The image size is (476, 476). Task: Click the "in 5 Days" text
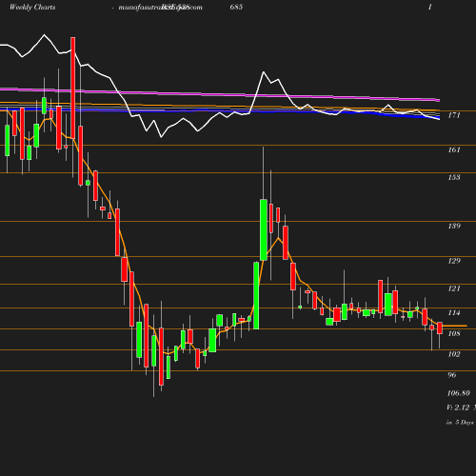[460, 423]
